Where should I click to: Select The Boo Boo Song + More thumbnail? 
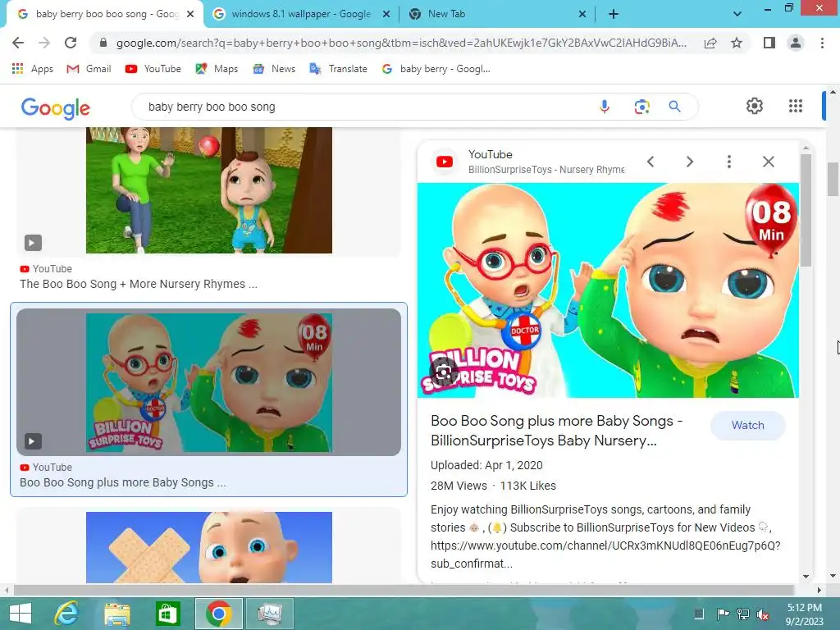(209, 190)
